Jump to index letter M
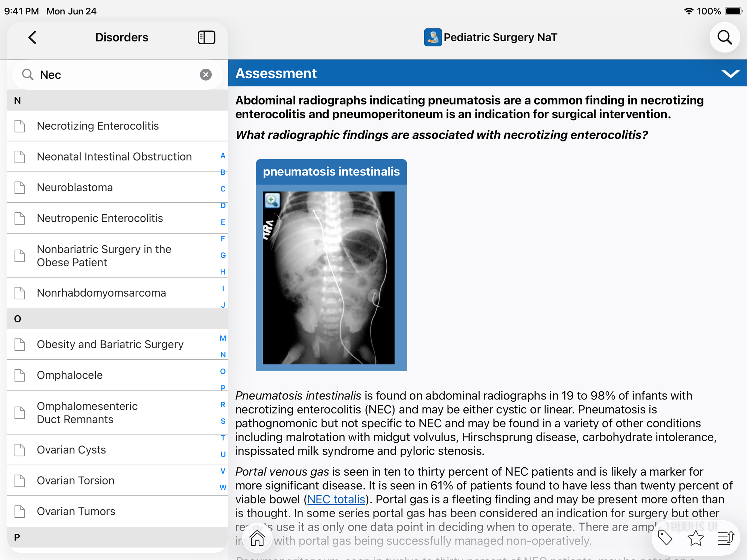747x560 pixels. tap(223, 338)
